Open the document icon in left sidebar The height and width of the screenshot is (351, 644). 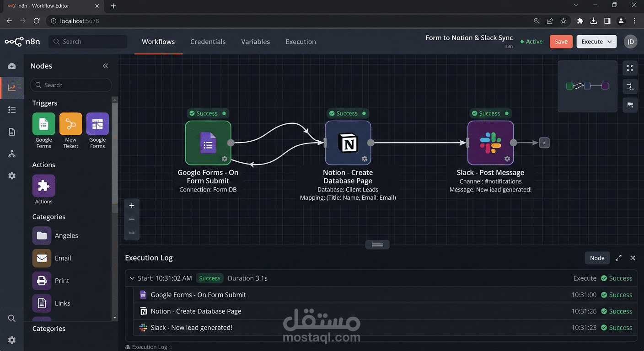[x=12, y=132]
